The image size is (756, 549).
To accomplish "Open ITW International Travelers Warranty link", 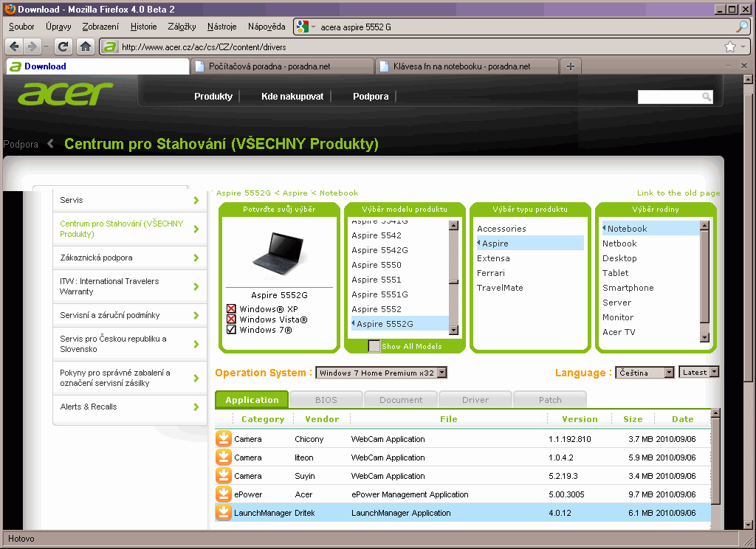I will click(109, 286).
